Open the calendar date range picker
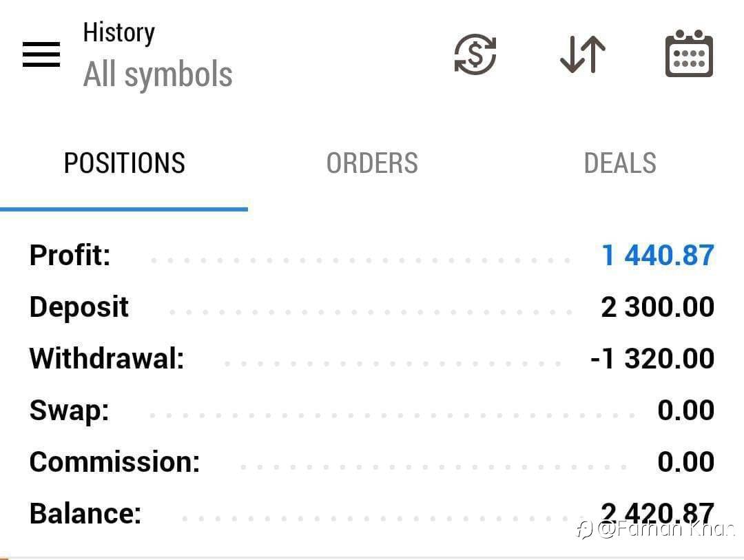 point(689,54)
